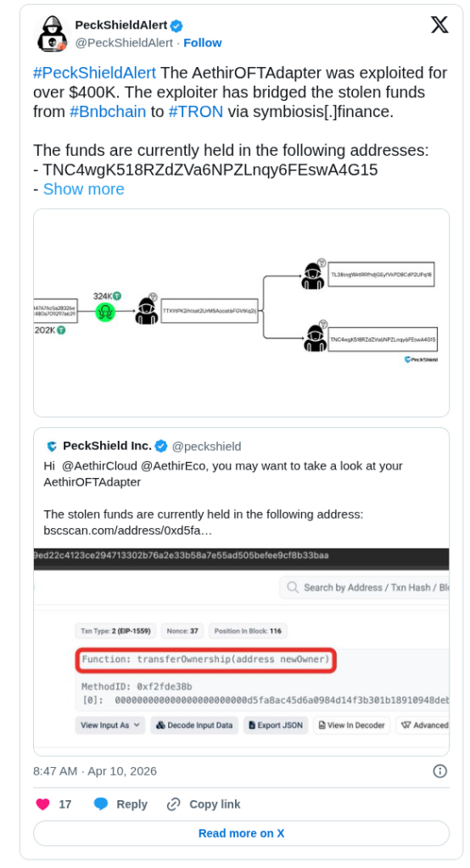The image size is (470, 868).
Task: Click the Reply speech bubble icon
Action: 101,804
